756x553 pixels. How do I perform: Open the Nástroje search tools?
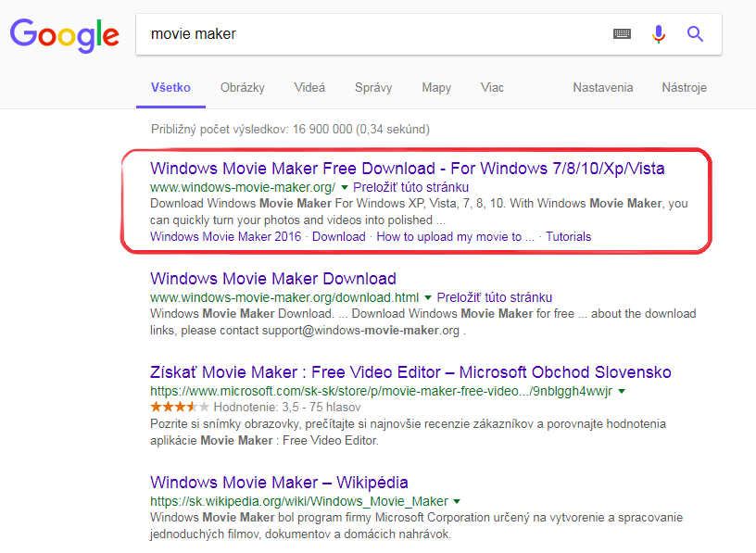tap(684, 88)
